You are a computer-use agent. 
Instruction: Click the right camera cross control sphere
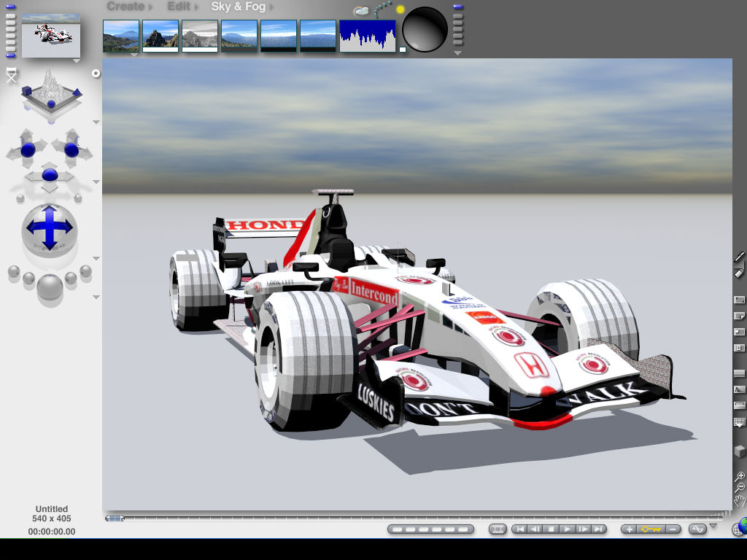(x=71, y=149)
